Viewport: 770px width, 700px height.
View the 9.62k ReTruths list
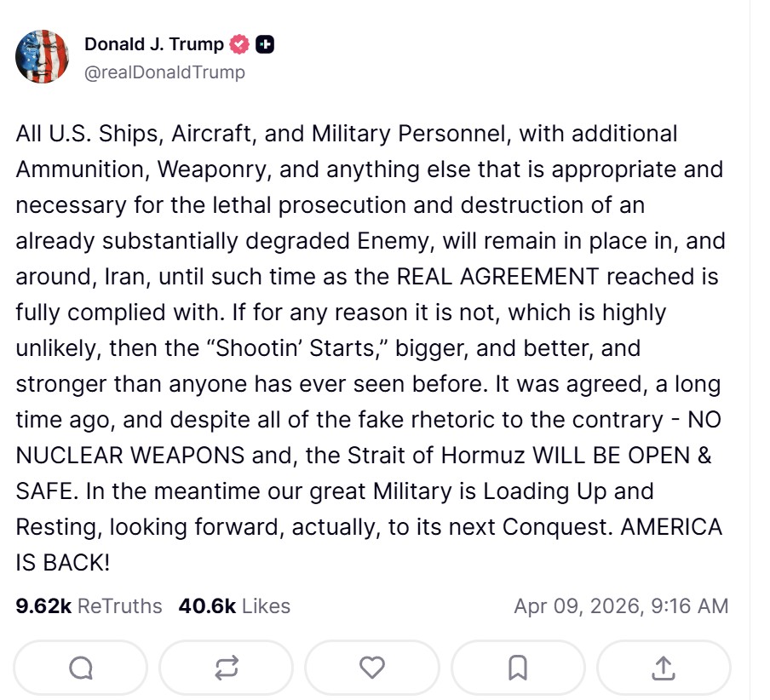pyautogui.click(x=89, y=606)
